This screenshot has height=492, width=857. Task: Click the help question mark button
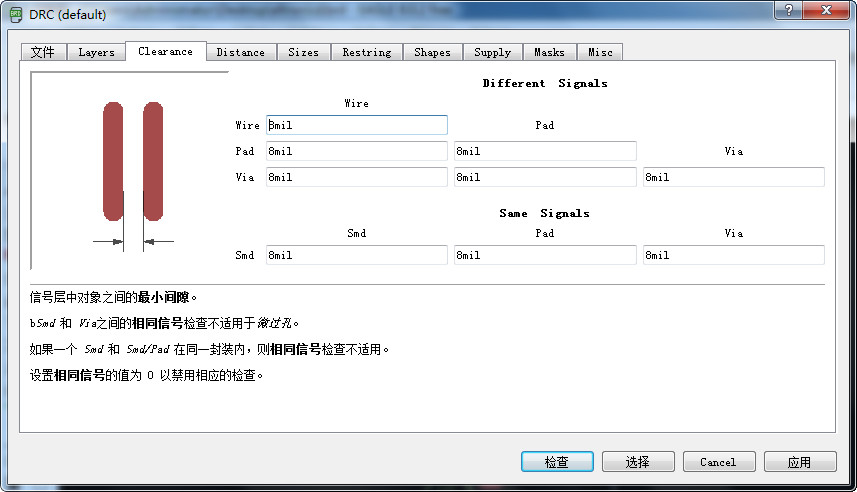pos(789,10)
